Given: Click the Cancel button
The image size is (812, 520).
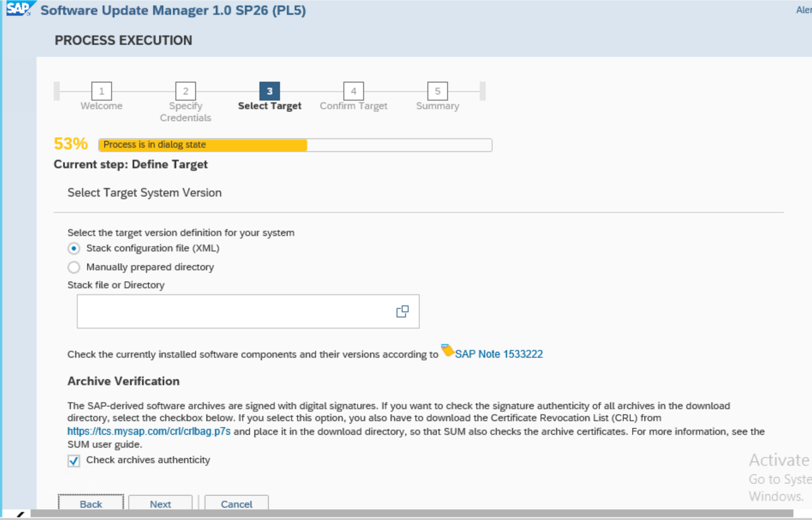Looking at the screenshot, I should click(x=237, y=503).
